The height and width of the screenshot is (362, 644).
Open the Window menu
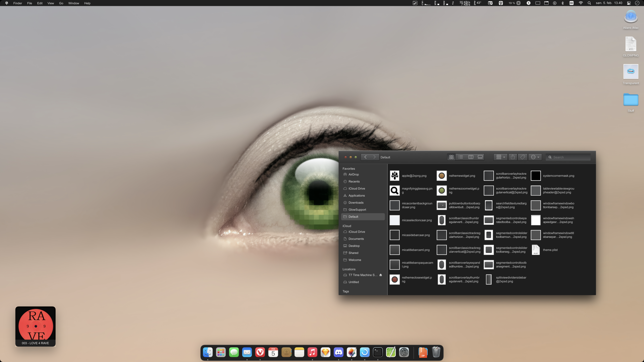74,3
